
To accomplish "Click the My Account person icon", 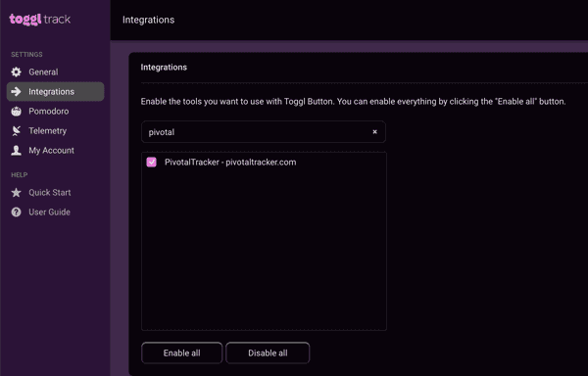I will coord(16,150).
